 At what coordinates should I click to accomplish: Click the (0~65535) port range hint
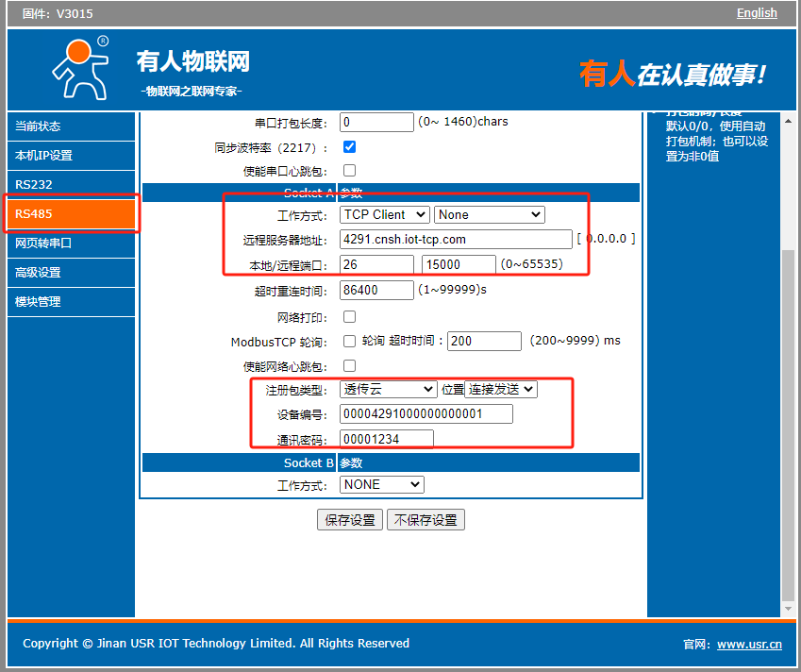coord(532,264)
